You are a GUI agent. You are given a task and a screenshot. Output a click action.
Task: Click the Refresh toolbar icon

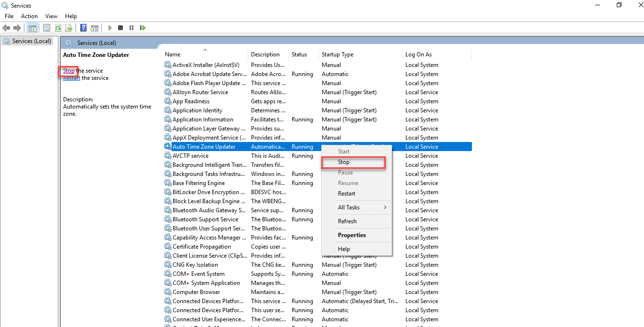58,28
